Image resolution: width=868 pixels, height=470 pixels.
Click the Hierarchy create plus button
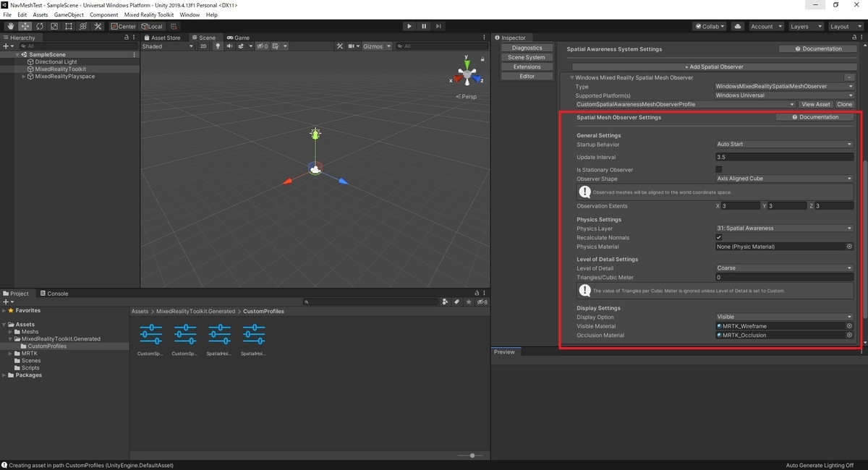(7, 46)
